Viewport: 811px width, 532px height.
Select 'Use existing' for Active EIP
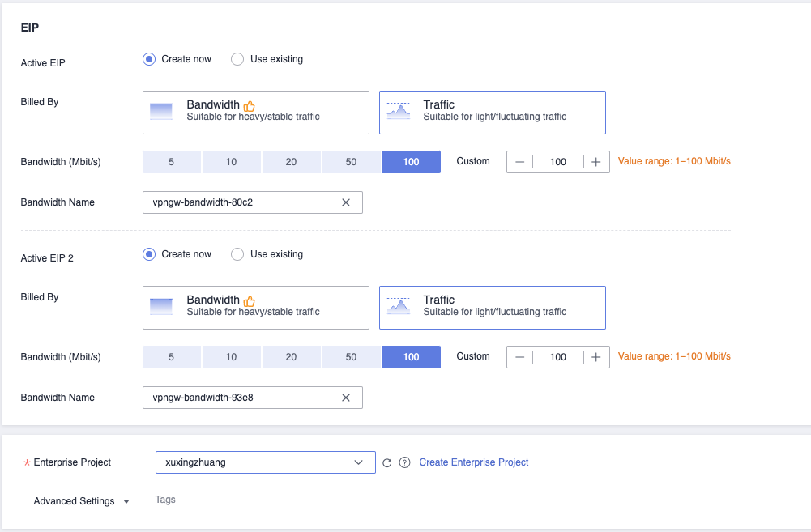(x=237, y=59)
